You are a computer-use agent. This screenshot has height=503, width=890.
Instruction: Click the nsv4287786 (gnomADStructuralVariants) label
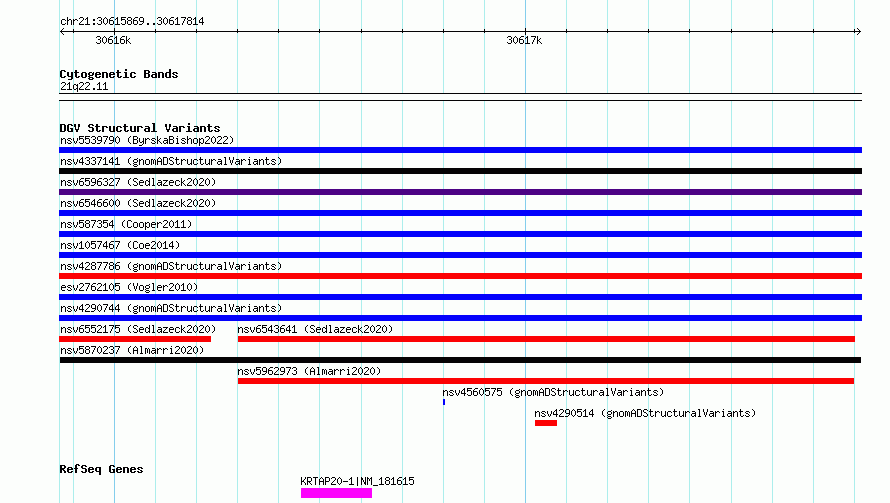click(x=171, y=266)
